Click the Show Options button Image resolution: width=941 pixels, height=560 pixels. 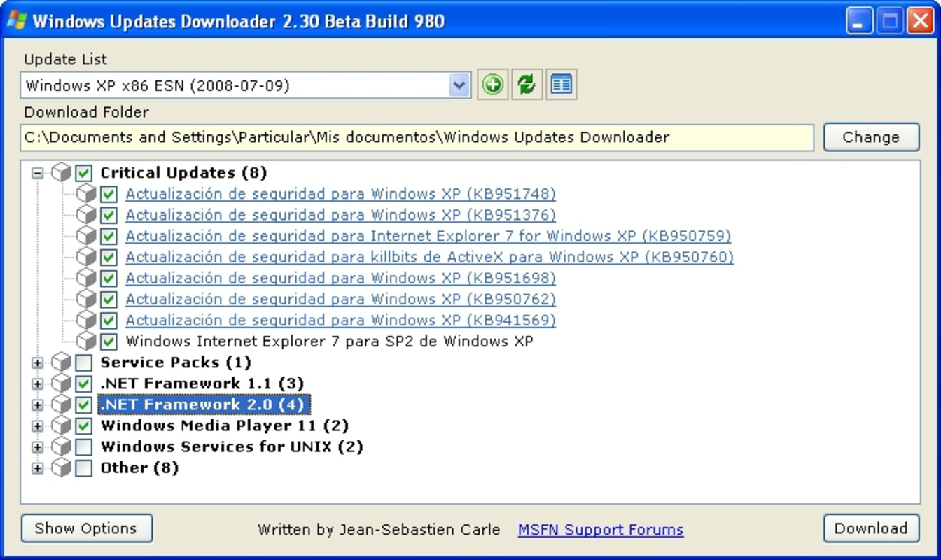(x=86, y=528)
